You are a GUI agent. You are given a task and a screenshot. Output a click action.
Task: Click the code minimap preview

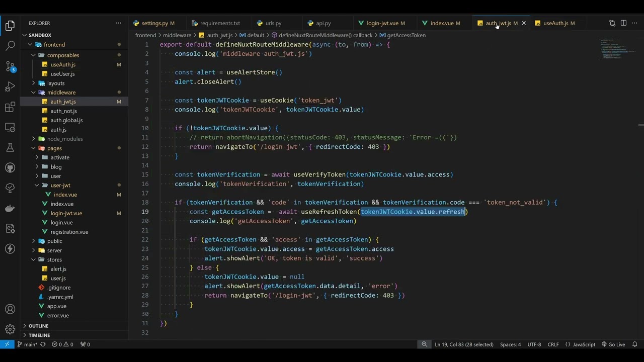[611, 48]
